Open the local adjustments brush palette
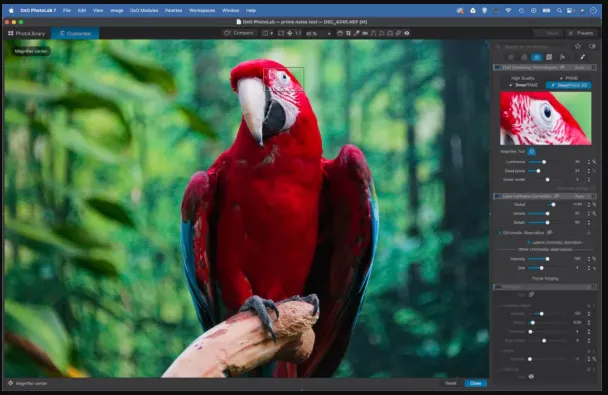The height and width of the screenshot is (395, 608). [582, 57]
